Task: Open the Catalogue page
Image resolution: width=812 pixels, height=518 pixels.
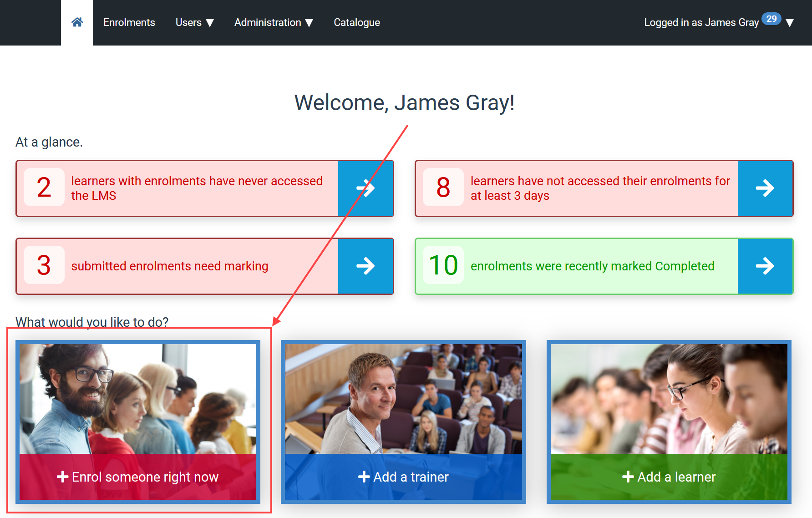Action: (x=357, y=22)
